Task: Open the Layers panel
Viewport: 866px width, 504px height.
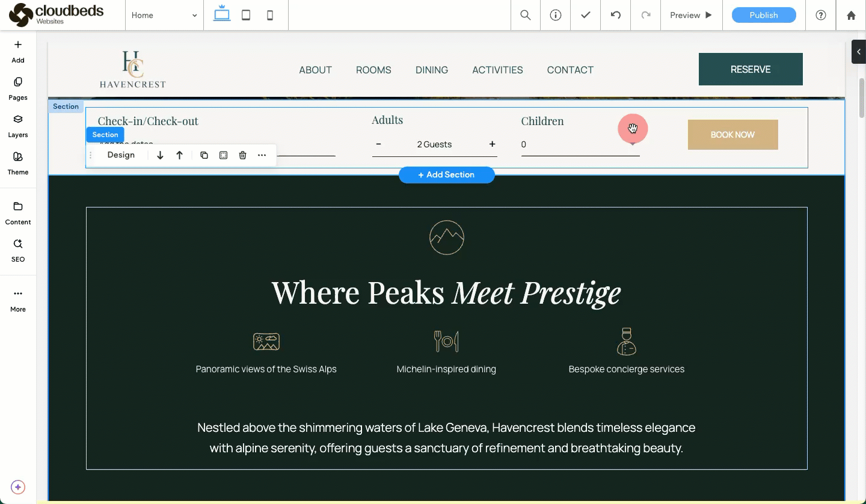Action: (x=18, y=126)
